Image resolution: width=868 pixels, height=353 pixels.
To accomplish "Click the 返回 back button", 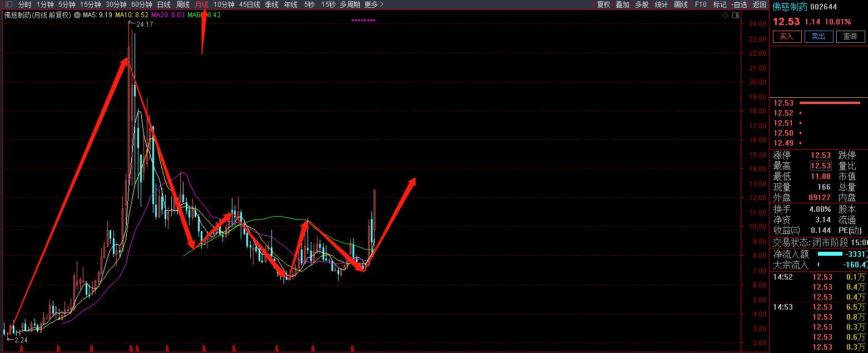I will tap(759, 4).
